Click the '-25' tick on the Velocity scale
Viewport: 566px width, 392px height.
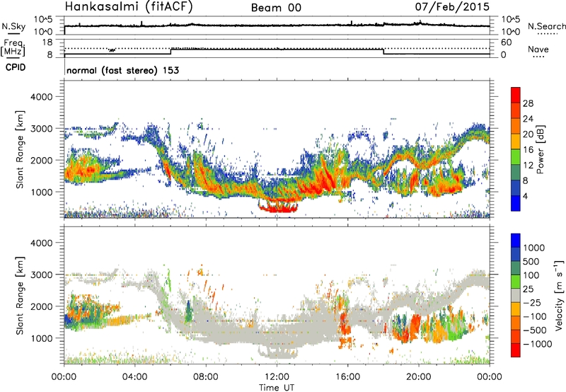point(531,302)
